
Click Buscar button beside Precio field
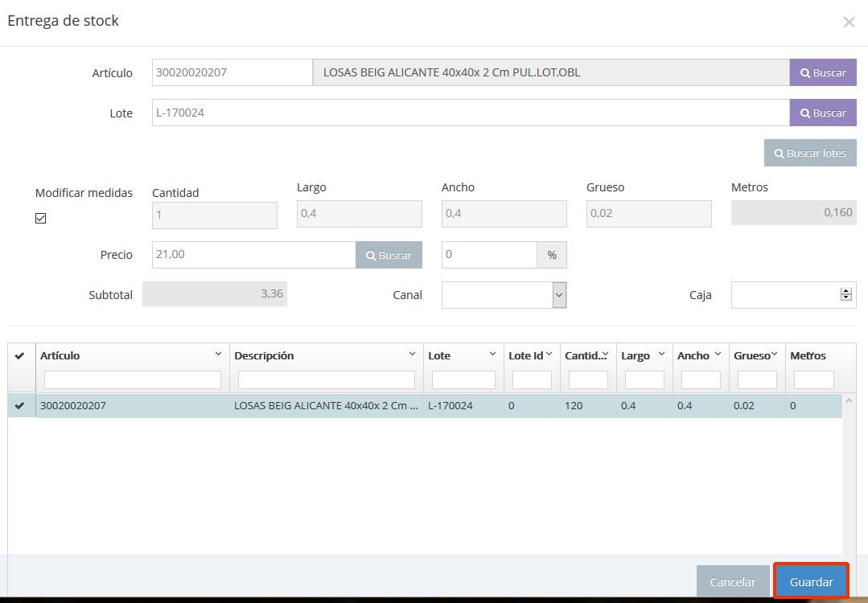pos(389,255)
